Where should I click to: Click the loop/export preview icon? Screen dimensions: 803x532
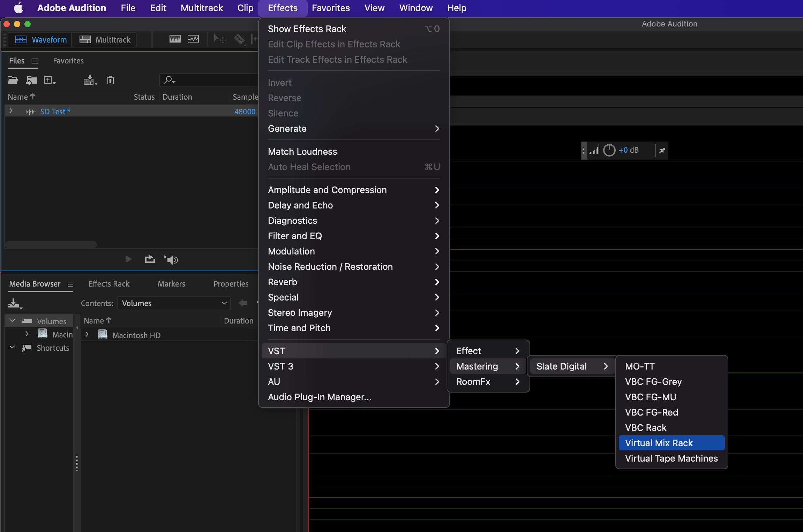[x=150, y=259]
